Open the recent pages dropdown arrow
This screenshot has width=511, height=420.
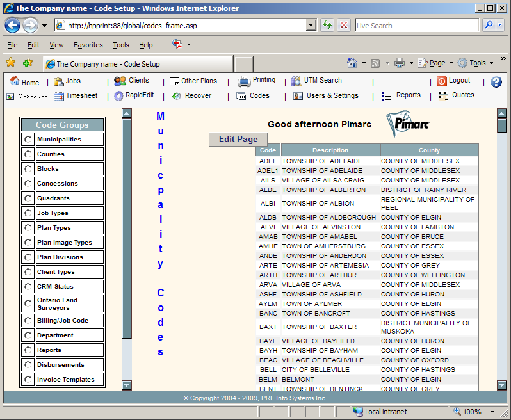(44, 26)
